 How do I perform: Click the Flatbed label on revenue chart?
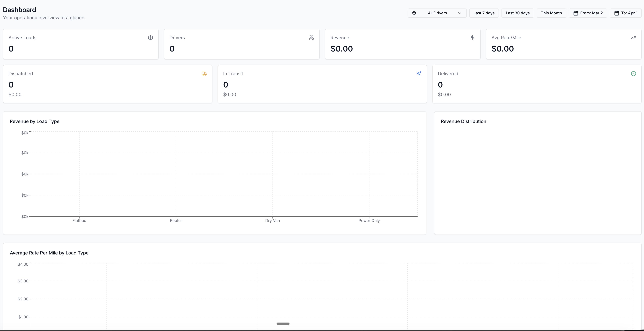pyautogui.click(x=79, y=220)
